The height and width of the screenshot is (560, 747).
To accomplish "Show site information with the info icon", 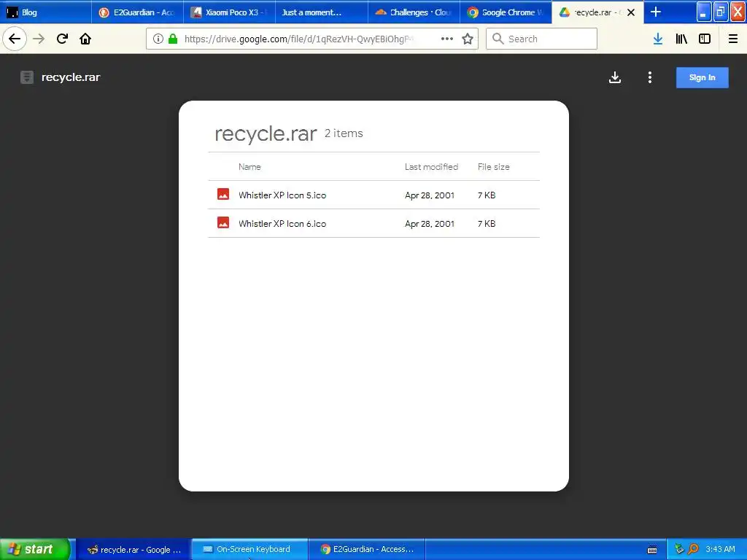I will click(x=158, y=39).
